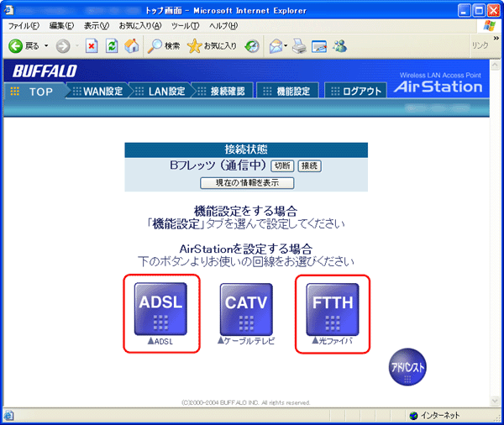Click the Stop loading icon
The image size is (504, 425).
click(x=92, y=46)
